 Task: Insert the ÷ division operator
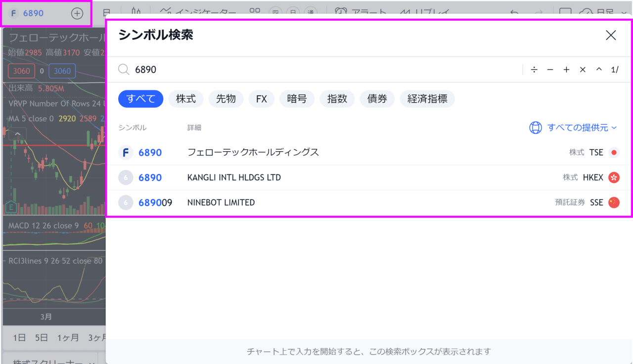534,70
